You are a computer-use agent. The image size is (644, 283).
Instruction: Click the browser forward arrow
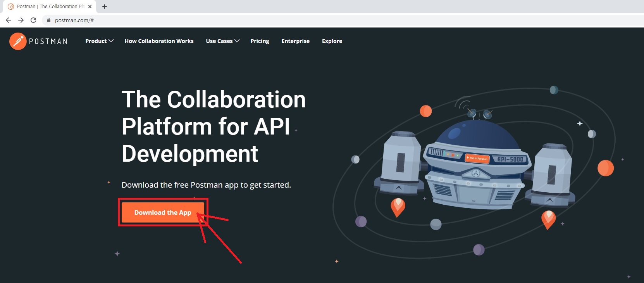(21, 20)
